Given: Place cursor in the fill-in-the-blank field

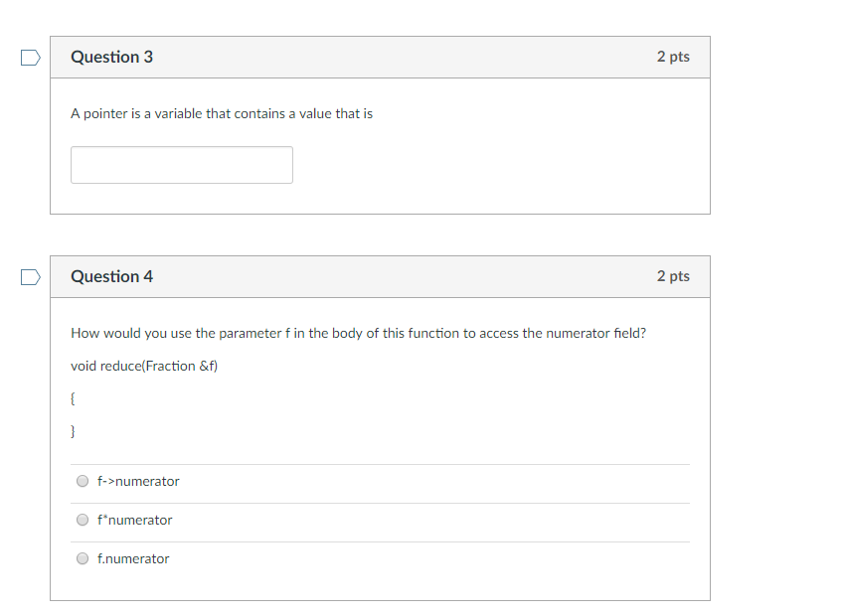Looking at the screenshot, I should tap(181, 164).
